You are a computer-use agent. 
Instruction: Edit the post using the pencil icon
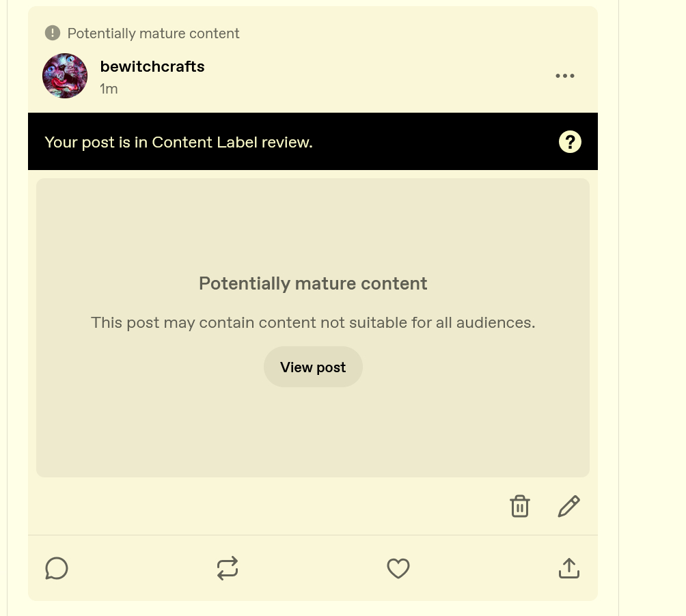coord(568,506)
